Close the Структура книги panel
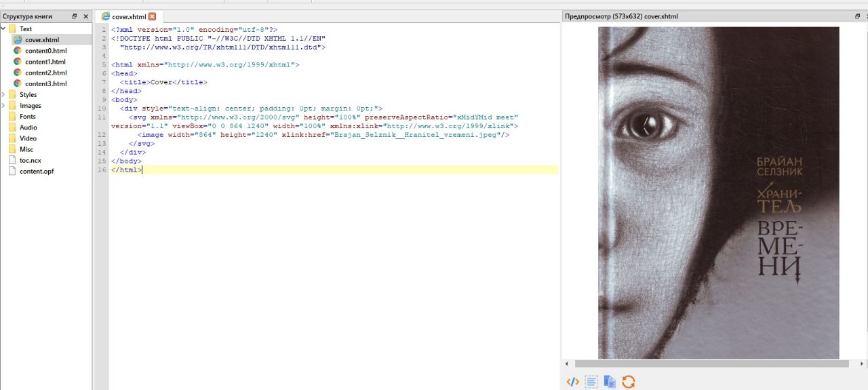This screenshot has height=390, width=868. 85,16
